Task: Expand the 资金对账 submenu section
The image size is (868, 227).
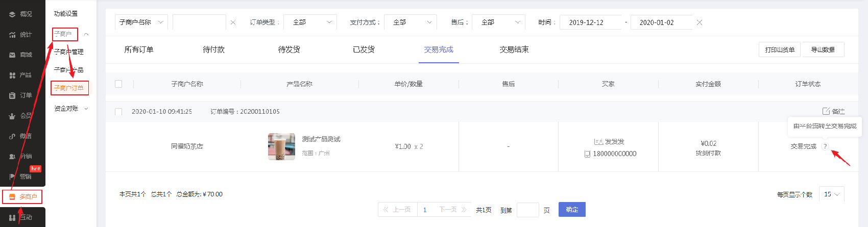Action: coord(86,109)
